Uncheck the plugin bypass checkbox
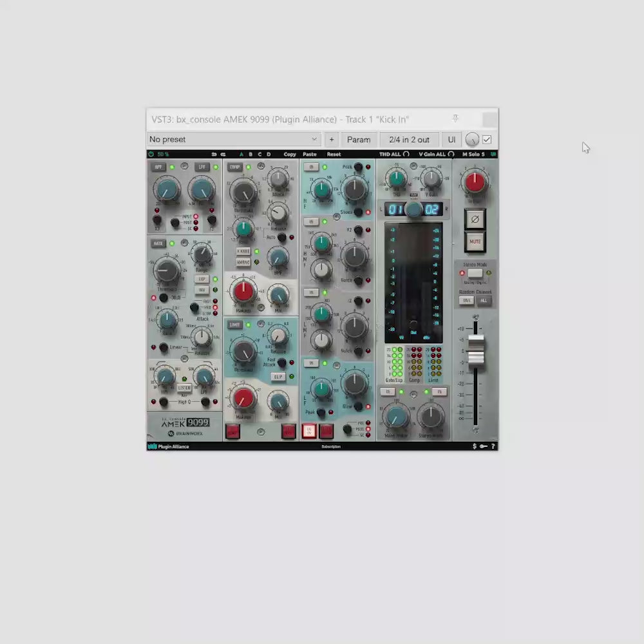The image size is (644, 644). click(487, 140)
